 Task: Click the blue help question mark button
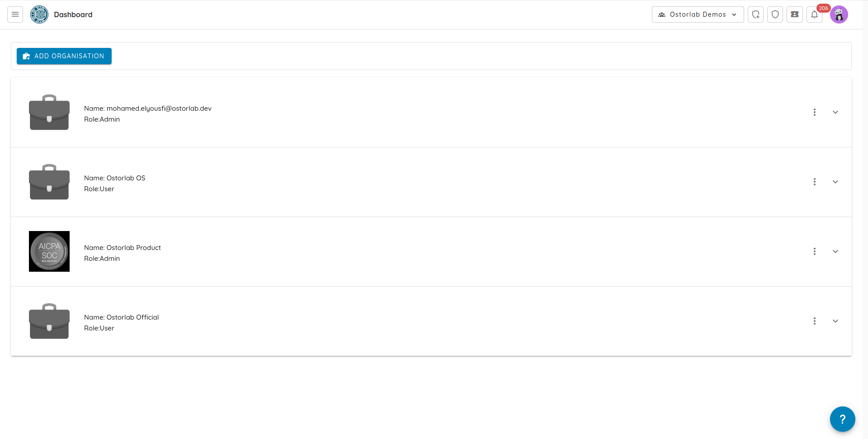click(x=842, y=419)
